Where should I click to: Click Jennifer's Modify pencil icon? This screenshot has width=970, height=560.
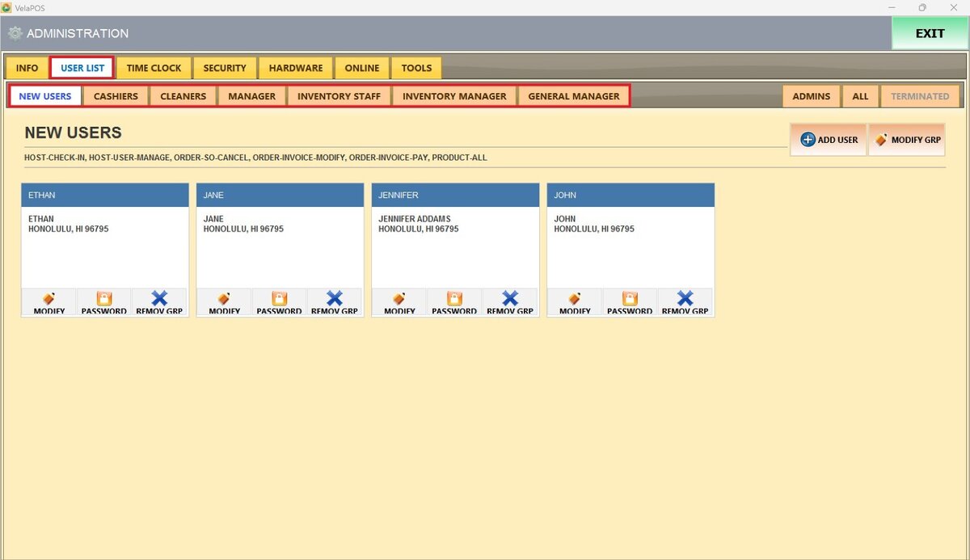coord(400,298)
